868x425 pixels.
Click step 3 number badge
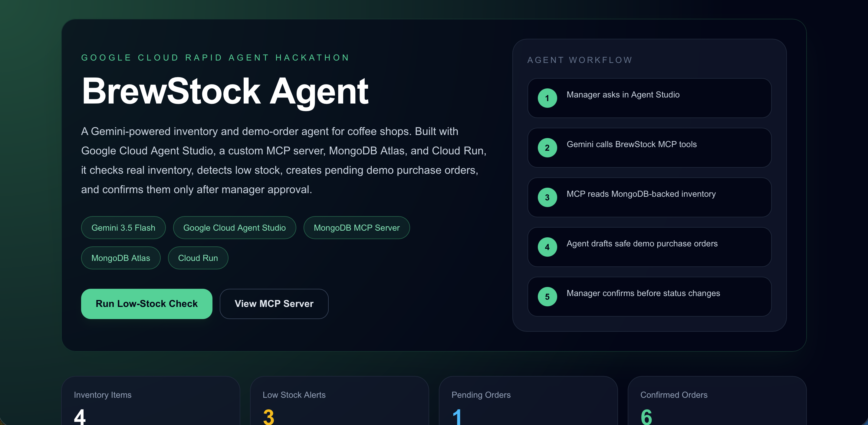[x=547, y=197]
